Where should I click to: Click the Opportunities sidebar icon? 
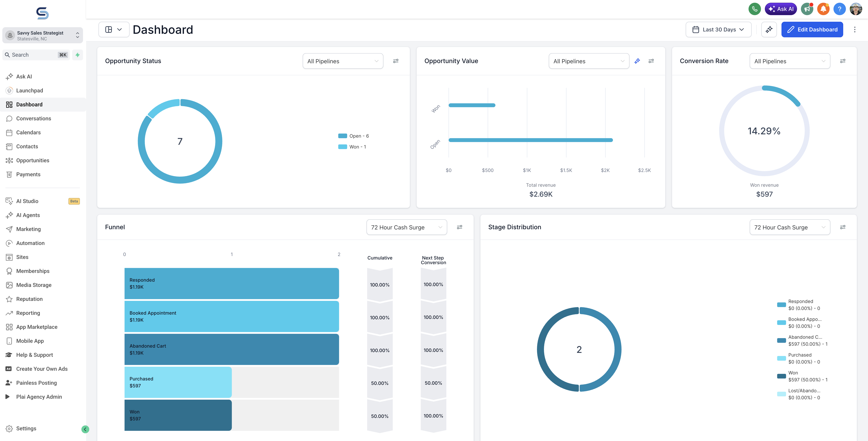pos(9,161)
